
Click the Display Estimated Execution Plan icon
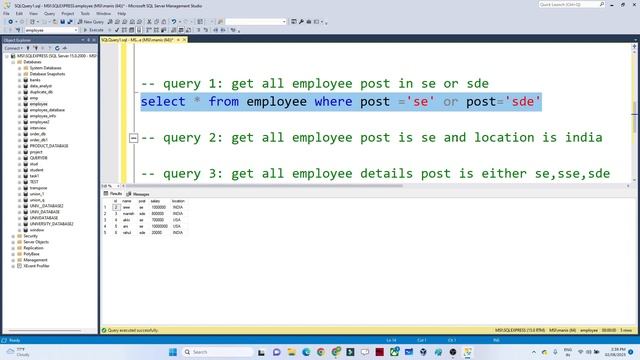pos(124,30)
